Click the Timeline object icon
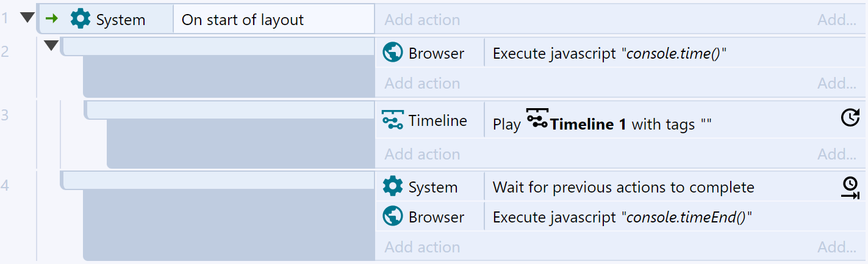The width and height of the screenshot is (868, 264). (393, 120)
